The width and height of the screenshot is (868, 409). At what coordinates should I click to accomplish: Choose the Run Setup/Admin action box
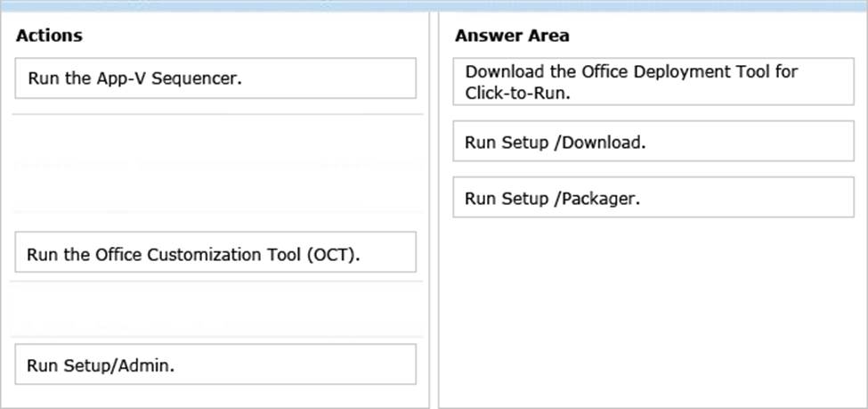[215, 364]
